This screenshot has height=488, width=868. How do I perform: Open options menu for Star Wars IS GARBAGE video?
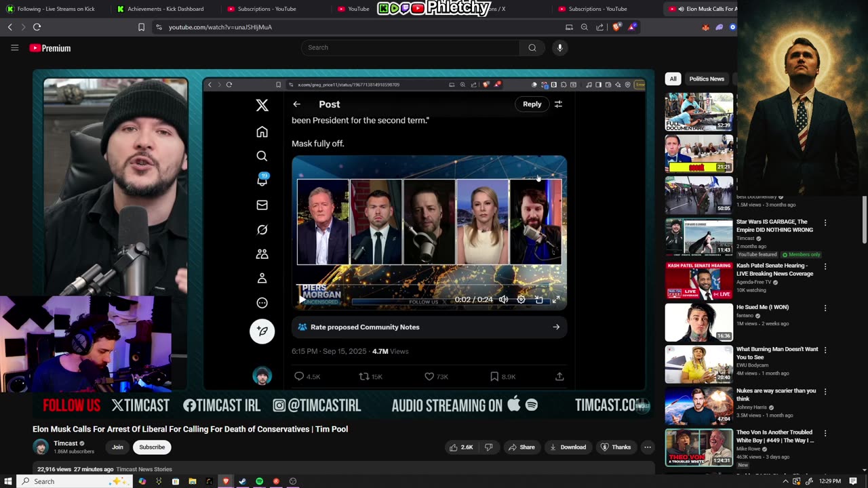click(x=825, y=222)
